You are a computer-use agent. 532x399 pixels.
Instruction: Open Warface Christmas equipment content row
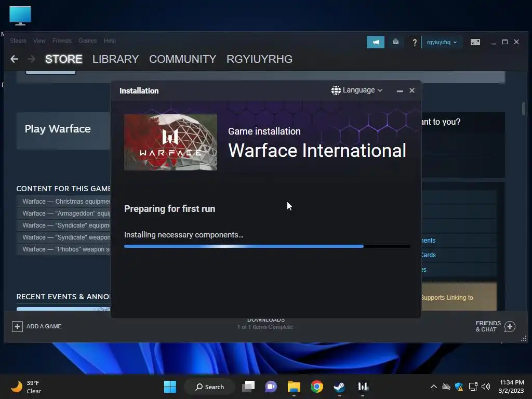pos(63,202)
